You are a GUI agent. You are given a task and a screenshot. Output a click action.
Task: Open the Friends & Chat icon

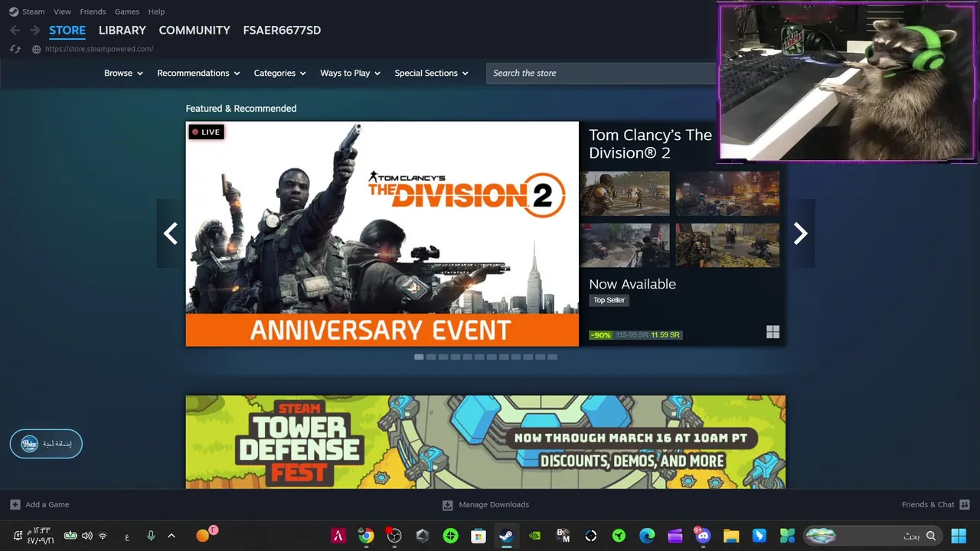tap(965, 504)
